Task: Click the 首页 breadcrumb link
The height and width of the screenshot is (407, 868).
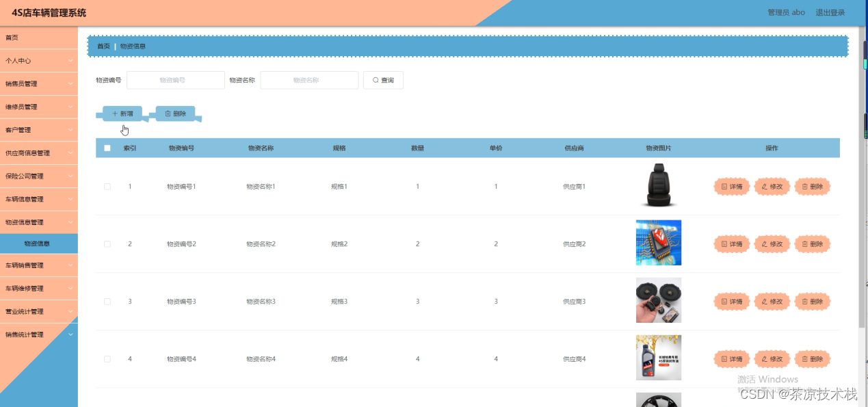Action: 103,46
